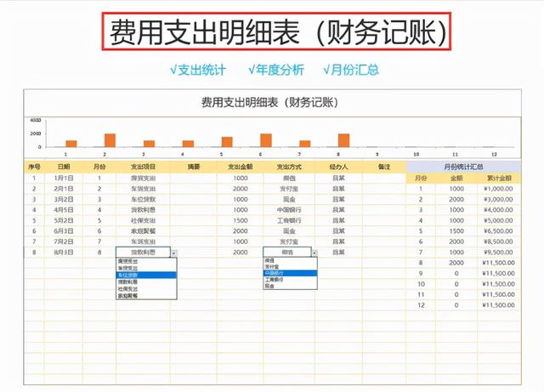The width and height of the screenshot is (544, 392).
Task: Select the ¥11,500.00 cell for month 12
Action: [499, 305]
